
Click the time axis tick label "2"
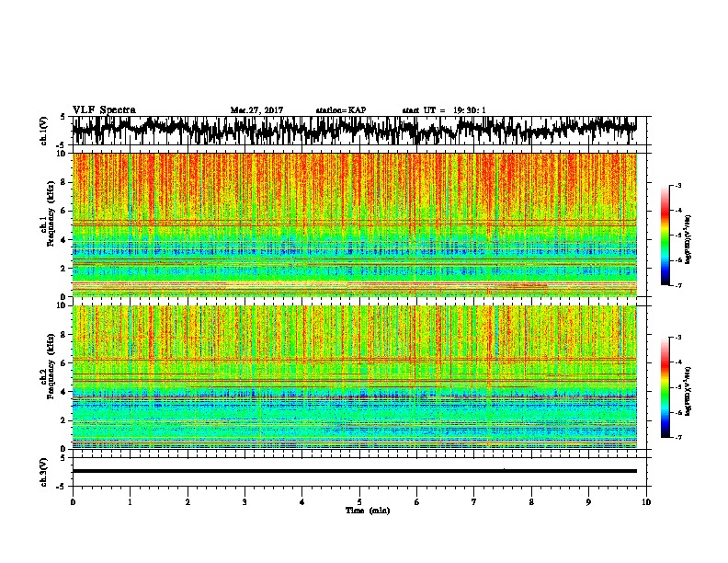188,502
